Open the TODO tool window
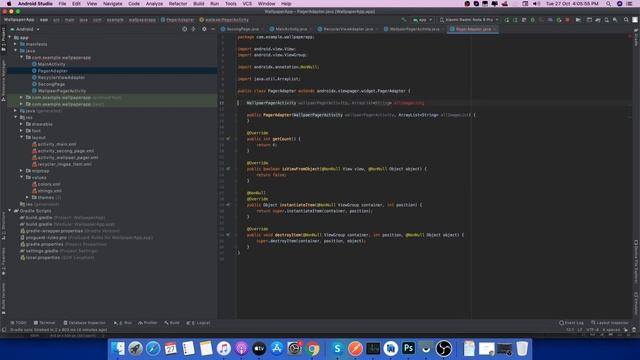This screenshot has height=360, width=640. pos(19,323)
